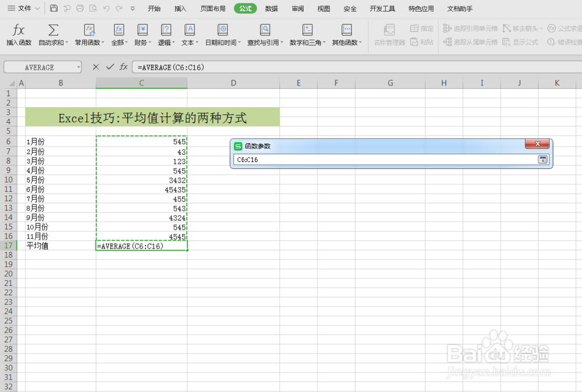This screenshot has height=392, width=582.
Task: Expand the quick access toolbar customize arrow
Action: 133,9
